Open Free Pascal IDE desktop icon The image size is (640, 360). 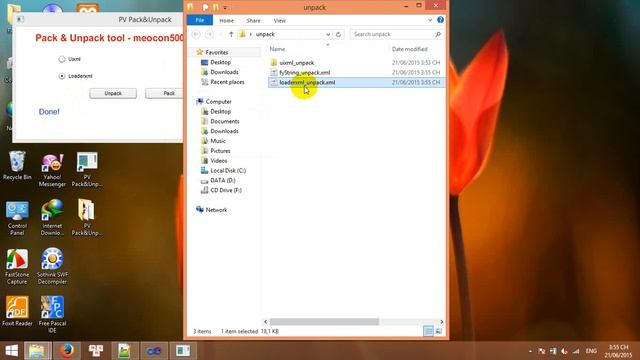pyautogui.click(x=52, y=314)
